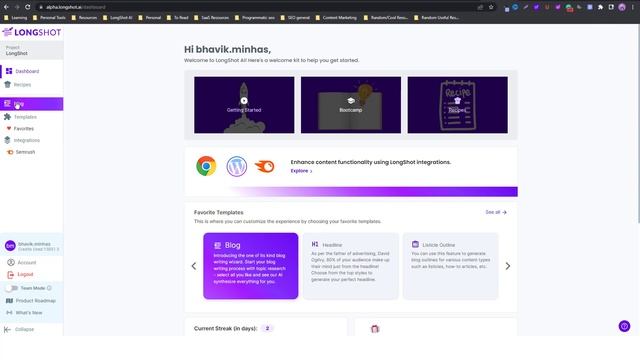Open the LongShot project selector

coord(31,50)
